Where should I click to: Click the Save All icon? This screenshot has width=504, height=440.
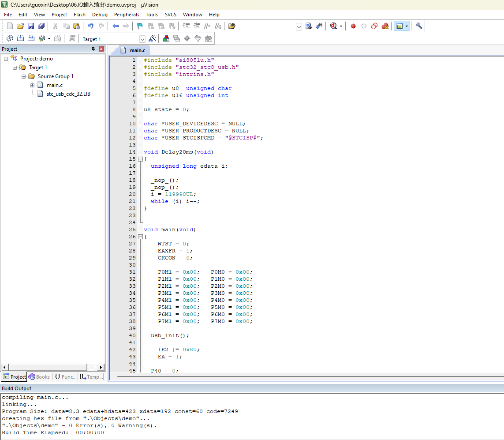tap(41, 26)
